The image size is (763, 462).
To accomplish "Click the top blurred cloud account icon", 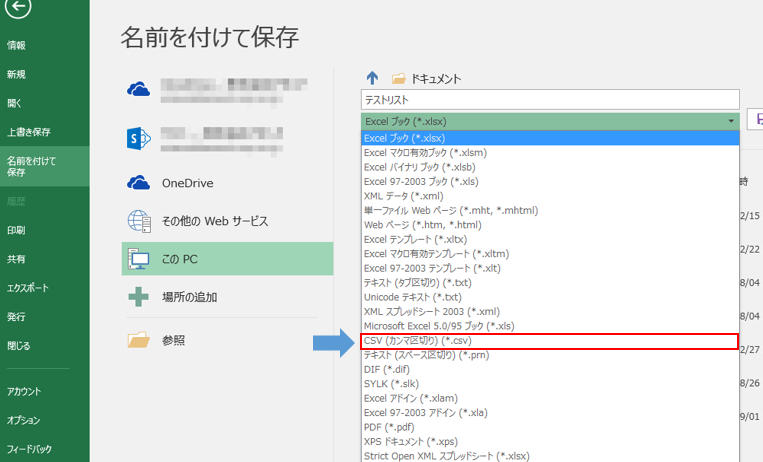I will [x=139, y=89].
